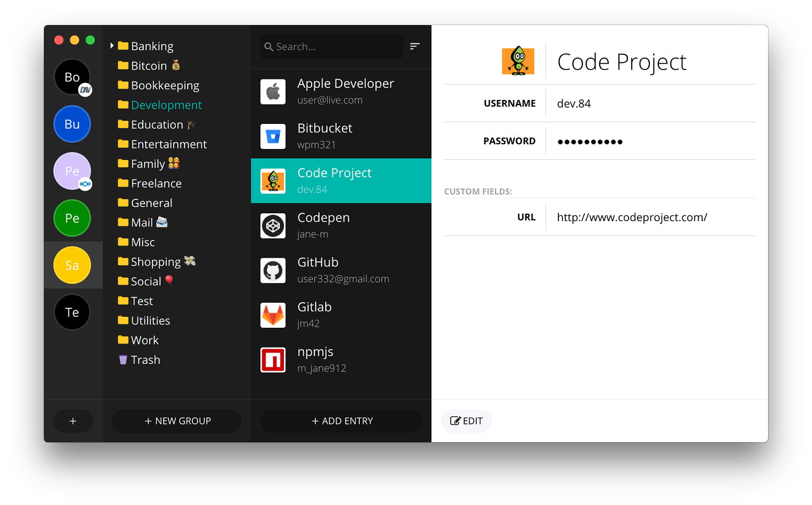Select the Codepen entry
Image resolution: width=812 pixels, height=505 pixels.
click(x=341, y=226)
